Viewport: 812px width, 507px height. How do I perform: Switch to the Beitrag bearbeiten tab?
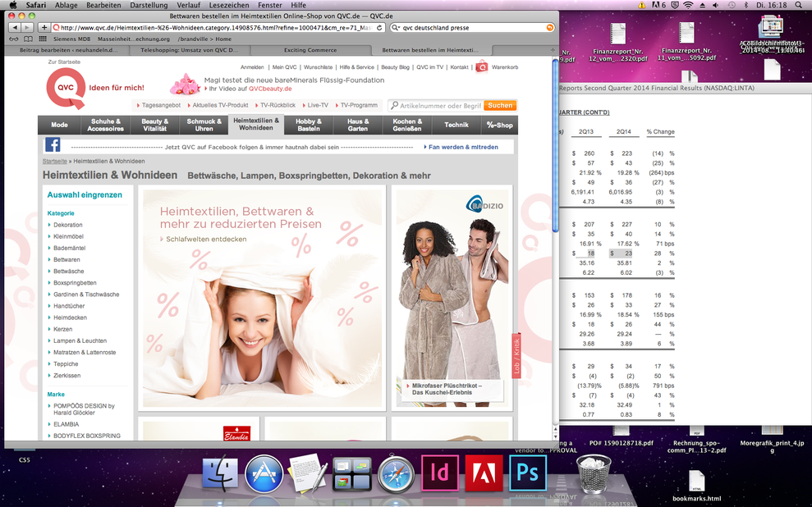point(68,50)
